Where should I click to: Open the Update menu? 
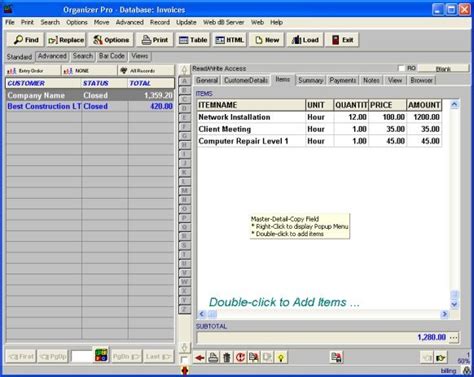(x=186, y=22)
